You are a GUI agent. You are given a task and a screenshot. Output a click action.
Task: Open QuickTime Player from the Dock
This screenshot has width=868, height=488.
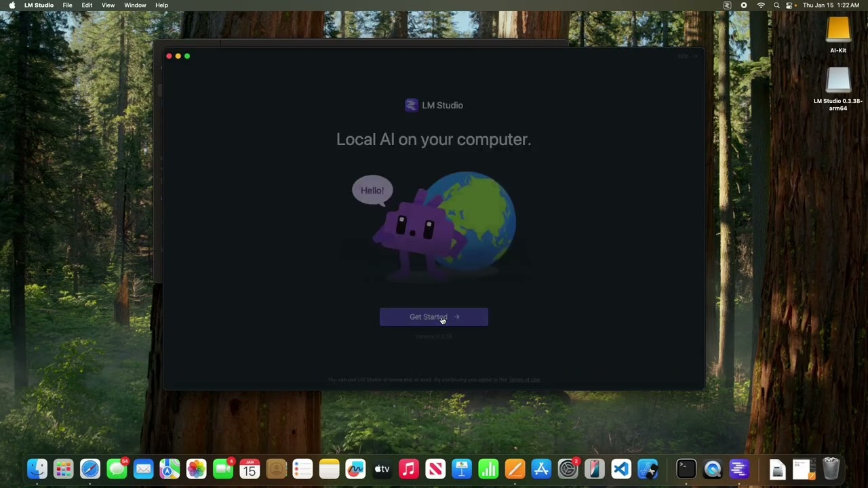pos(712,469)
